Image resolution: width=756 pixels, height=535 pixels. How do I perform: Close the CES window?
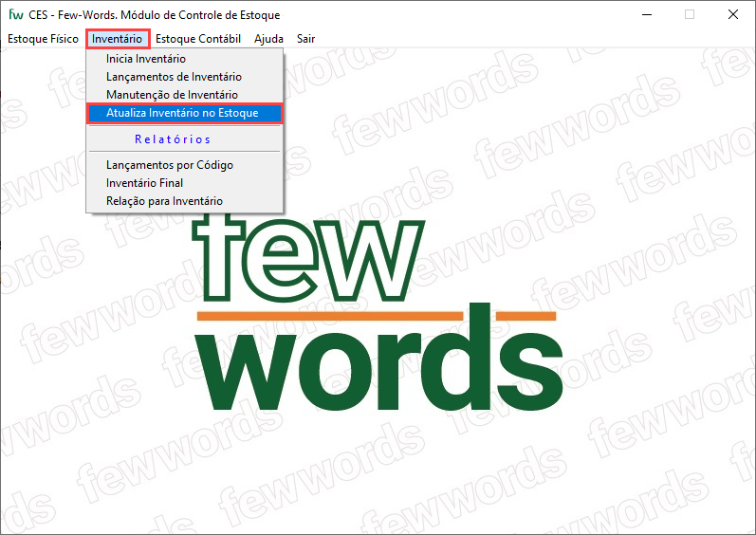733,14
